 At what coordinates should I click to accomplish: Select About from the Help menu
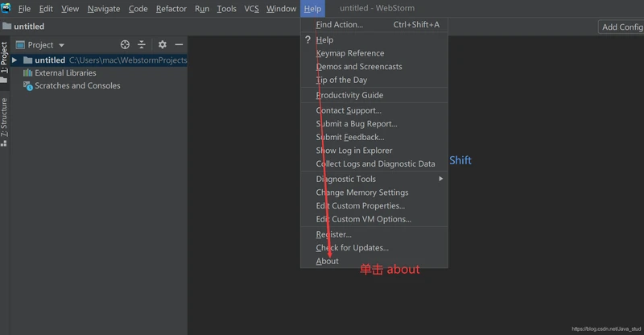328,261
